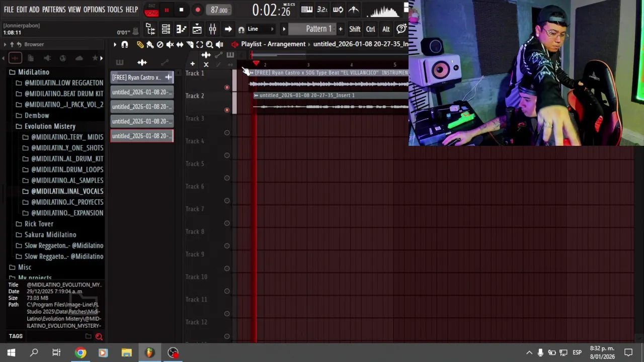Select the Paint brush tool in playlist
644x362 pixels.
pos(150,44)
